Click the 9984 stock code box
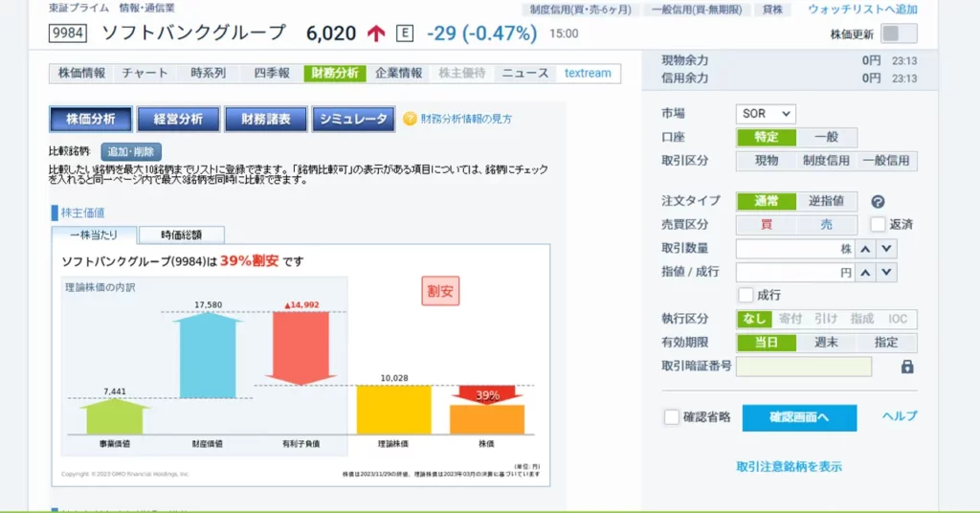Image resolution: width=980 pixels, height=513 pixels. (68, 33)
